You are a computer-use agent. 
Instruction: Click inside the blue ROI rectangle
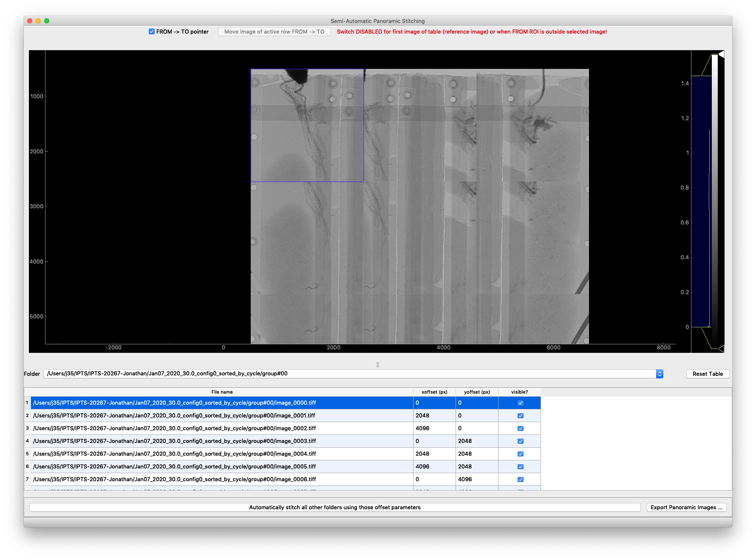[x=307, y=125]
